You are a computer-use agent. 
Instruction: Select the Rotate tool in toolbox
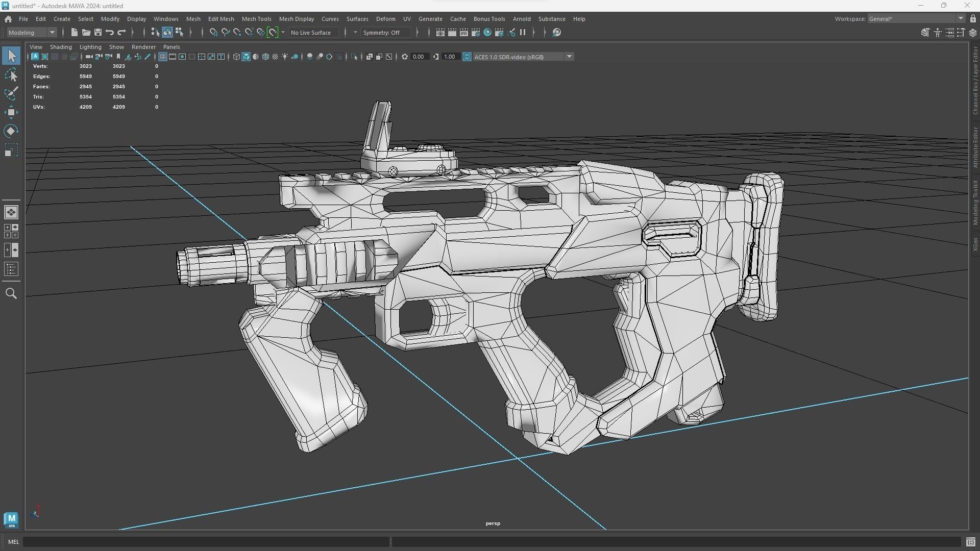click(x=11, y=131)
